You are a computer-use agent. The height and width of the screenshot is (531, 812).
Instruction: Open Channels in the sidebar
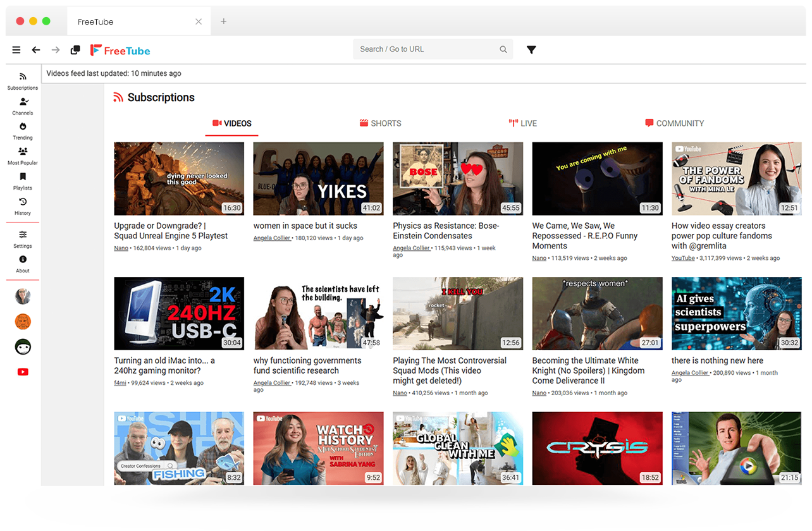click(23, 106)
